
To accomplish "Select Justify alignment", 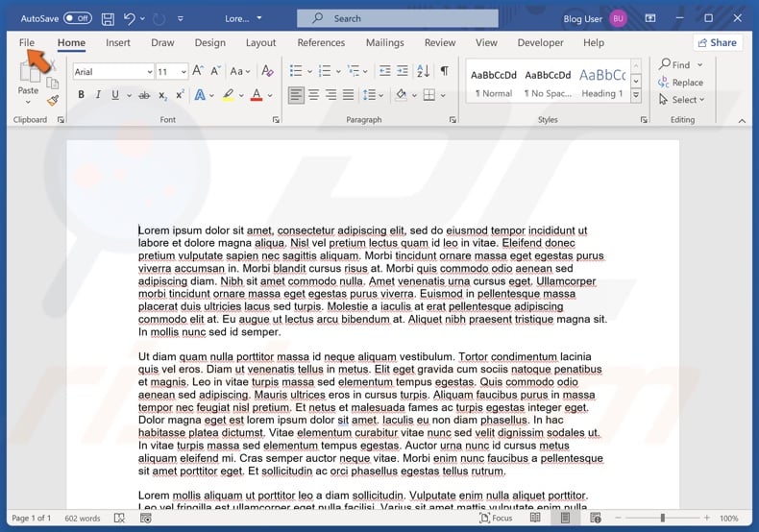I will pyautogui.click(x=348, y=95).
